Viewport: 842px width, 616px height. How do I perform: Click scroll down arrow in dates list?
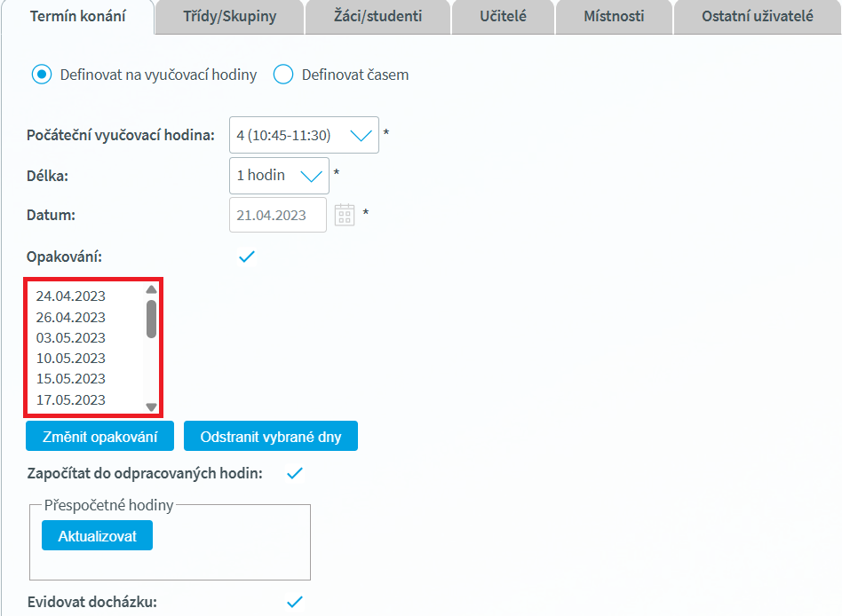click(151, 407)
